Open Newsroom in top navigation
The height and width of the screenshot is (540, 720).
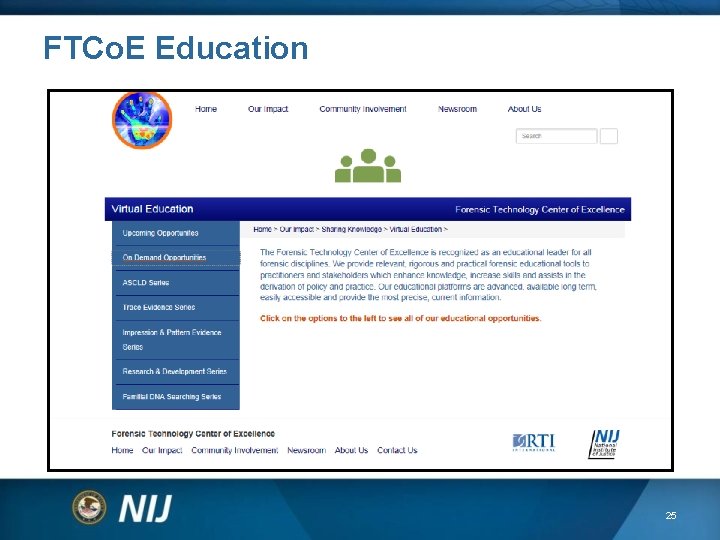click(x=457, y=109)
